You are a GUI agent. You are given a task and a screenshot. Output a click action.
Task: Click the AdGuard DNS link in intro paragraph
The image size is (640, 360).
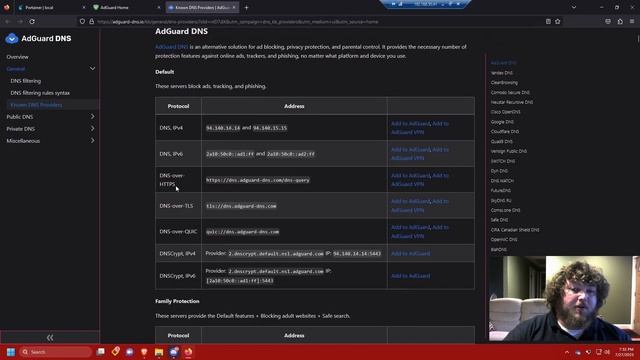coord(171,47)
